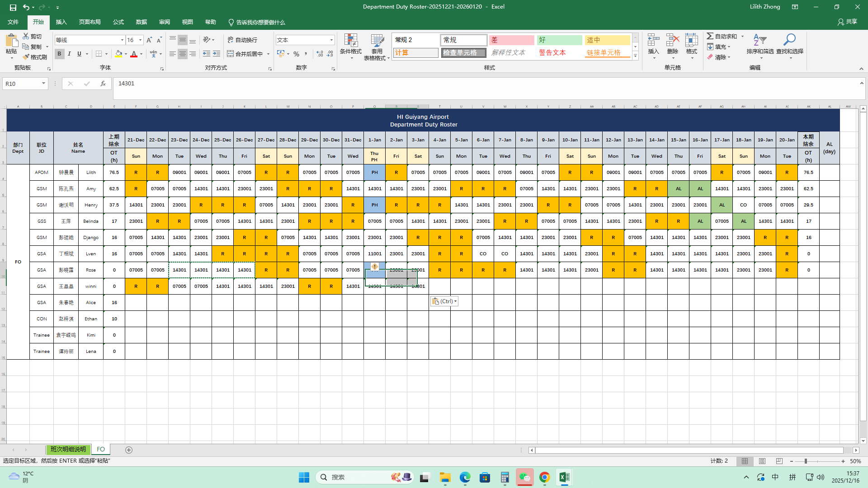This screenshot has width=868, height=488.
Task: Expand the font size dropdown
Action: point(140,40)
